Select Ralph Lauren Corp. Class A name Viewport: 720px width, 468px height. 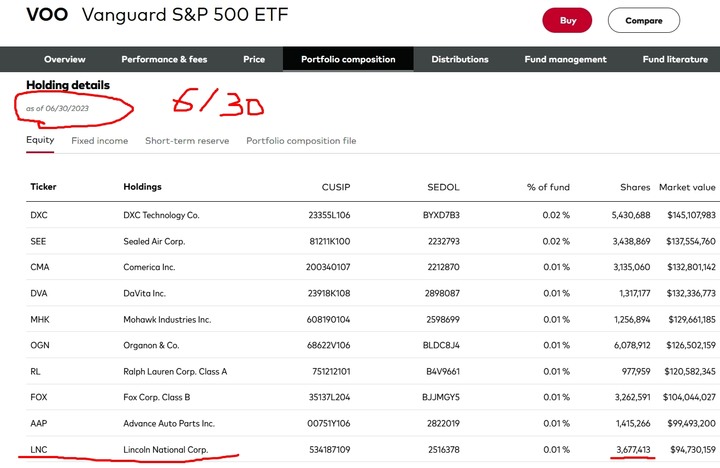pos(175,371)
